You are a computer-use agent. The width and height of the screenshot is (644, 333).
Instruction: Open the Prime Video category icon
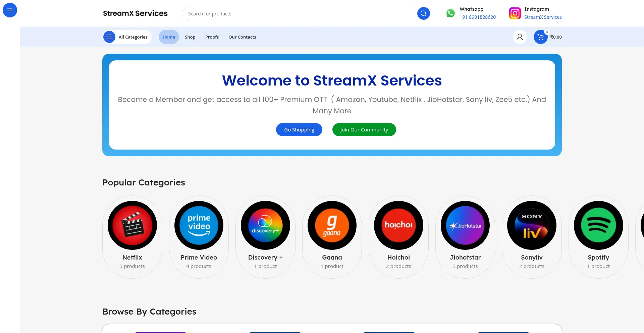click(x=199, y=225)
